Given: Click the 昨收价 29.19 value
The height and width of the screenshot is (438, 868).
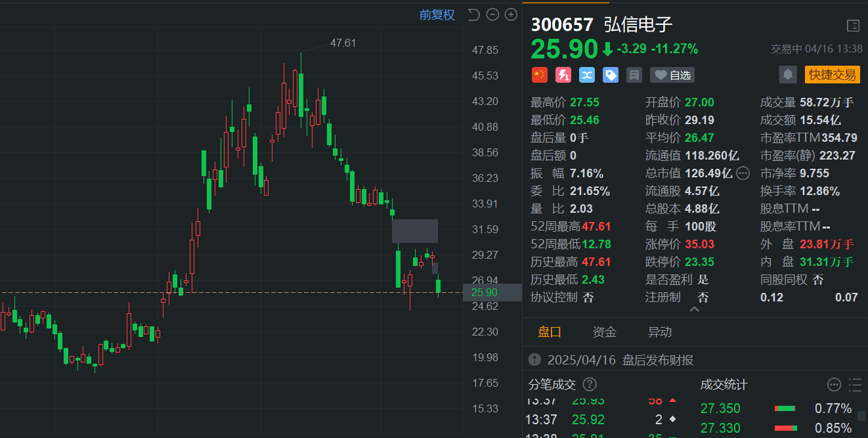Looking at the screenshot, I should [x=699, y=120].
